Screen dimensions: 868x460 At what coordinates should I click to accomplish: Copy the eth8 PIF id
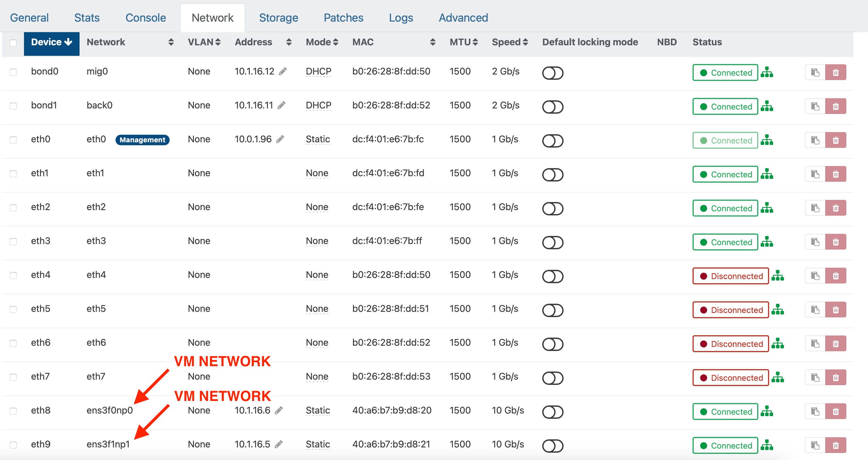815,411
